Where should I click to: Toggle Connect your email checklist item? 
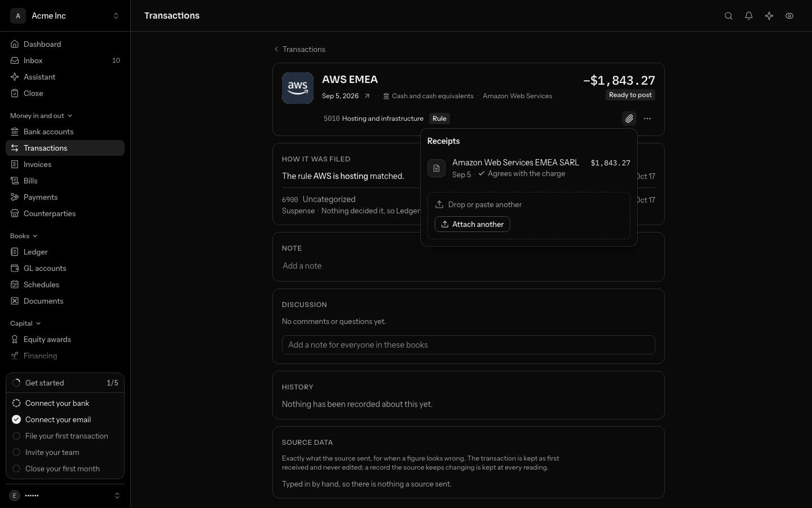click(65, 419)
